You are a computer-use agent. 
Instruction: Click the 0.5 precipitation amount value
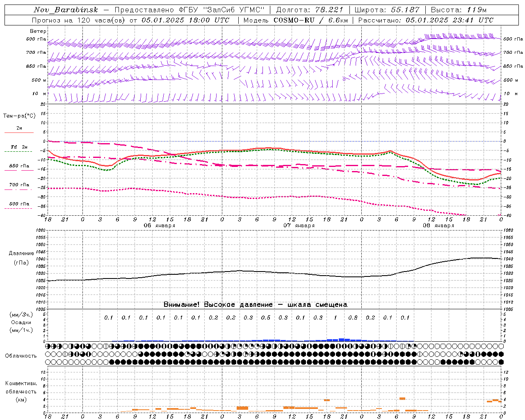[x=266, y=318]
